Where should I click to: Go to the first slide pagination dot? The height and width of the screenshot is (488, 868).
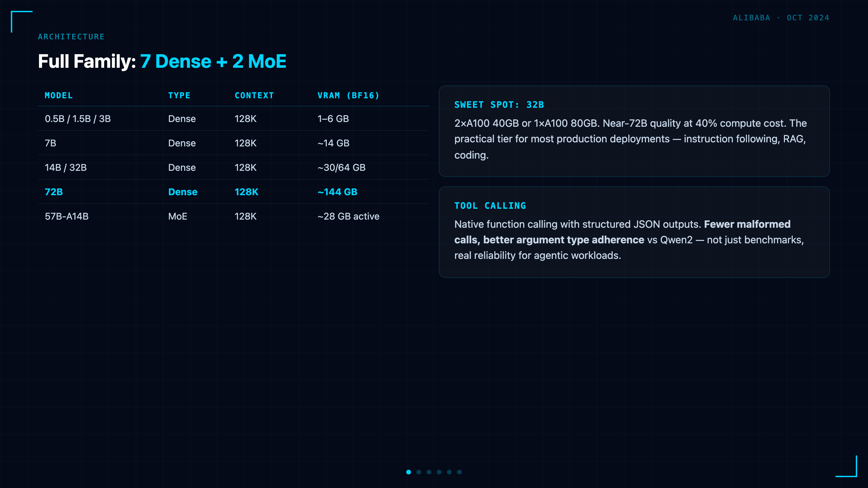point(409,472)
